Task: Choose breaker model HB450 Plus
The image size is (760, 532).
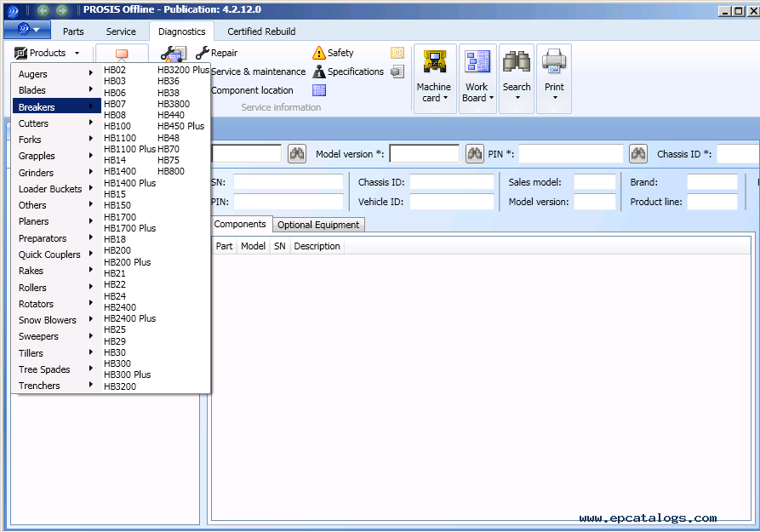Action: [180, 126]
